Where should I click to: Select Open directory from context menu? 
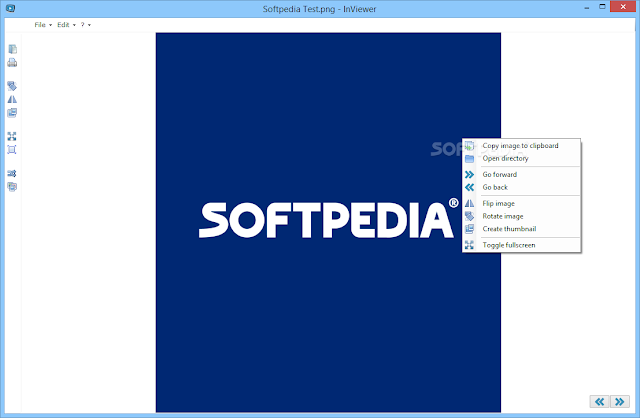pyautogui.click(x=521, y=158)
